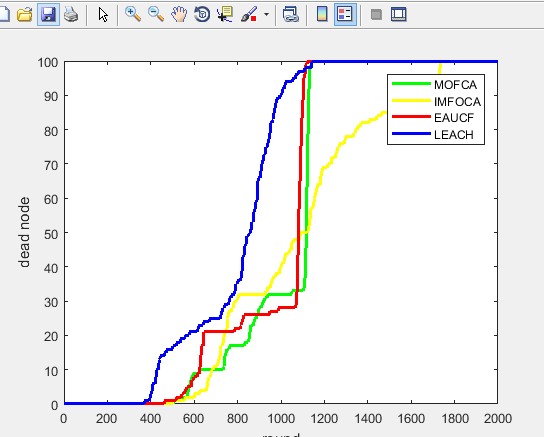The height and width of the screenshot is (437, 544).
Task: Click the y-axis tick label 10
Action: point(51,371)
